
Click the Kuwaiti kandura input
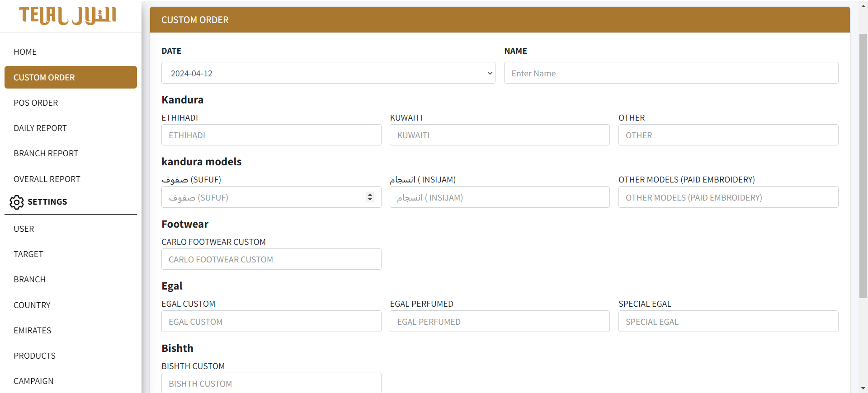[x=500, y=135]
